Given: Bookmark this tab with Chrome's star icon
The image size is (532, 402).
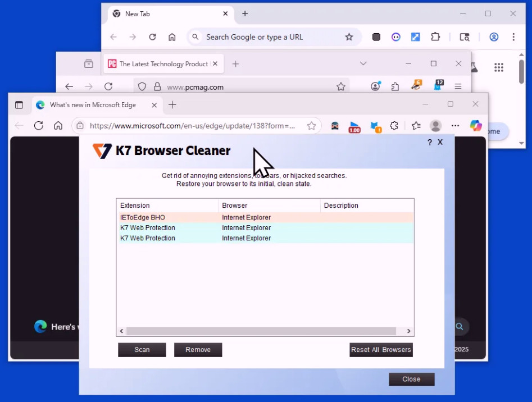Looking at the screenshot, I should tap(349, 37).
